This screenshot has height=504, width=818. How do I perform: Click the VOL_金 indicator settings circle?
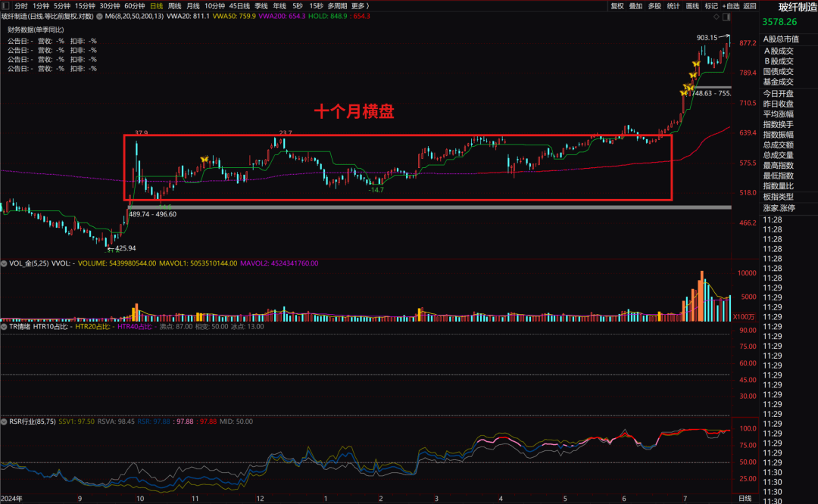point(5,263)
